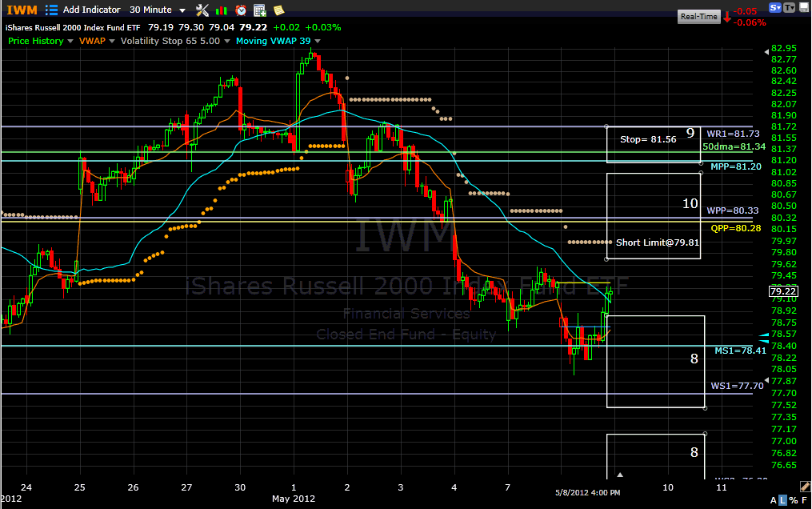Click the +0.03% change value
The image size is (812, 509).
(323, 27)
